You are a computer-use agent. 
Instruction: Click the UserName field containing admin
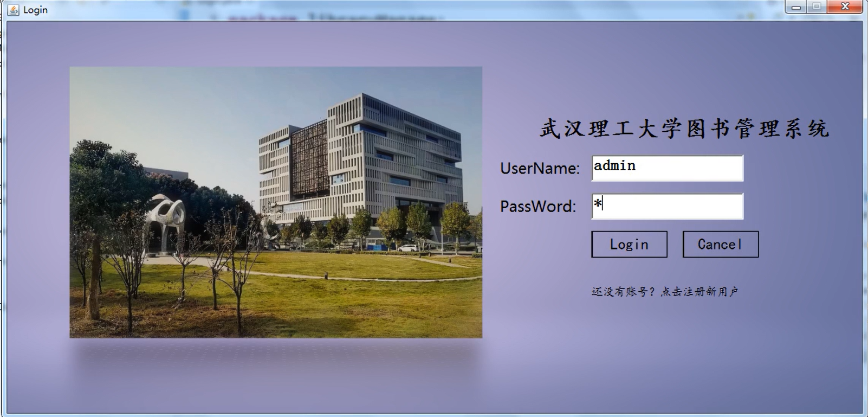coord(667,168)
